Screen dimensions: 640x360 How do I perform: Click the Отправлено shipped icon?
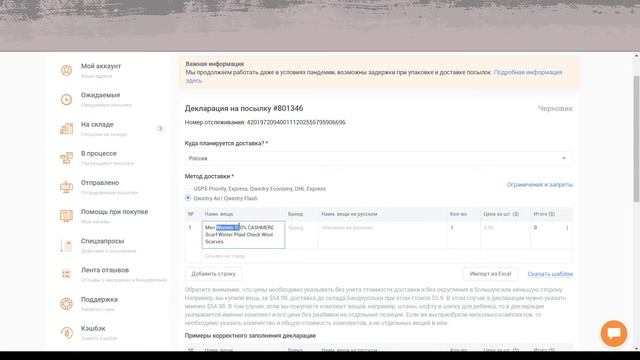click(66, 187)
